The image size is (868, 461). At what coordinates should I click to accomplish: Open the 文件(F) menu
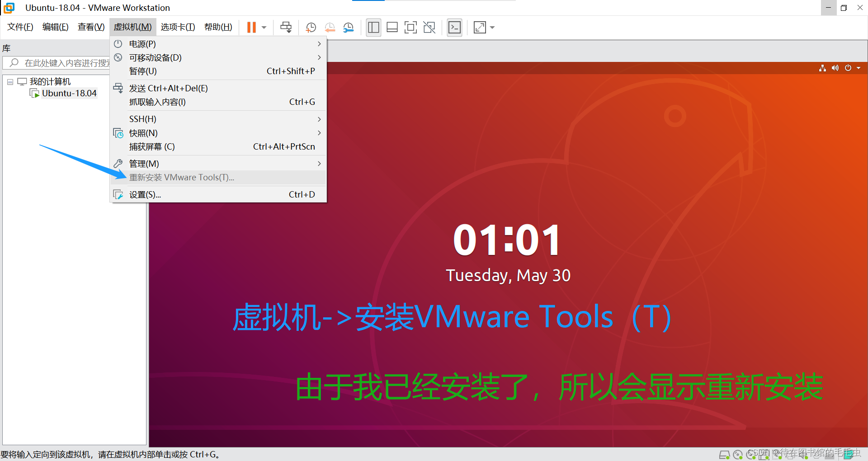[20, 27]
